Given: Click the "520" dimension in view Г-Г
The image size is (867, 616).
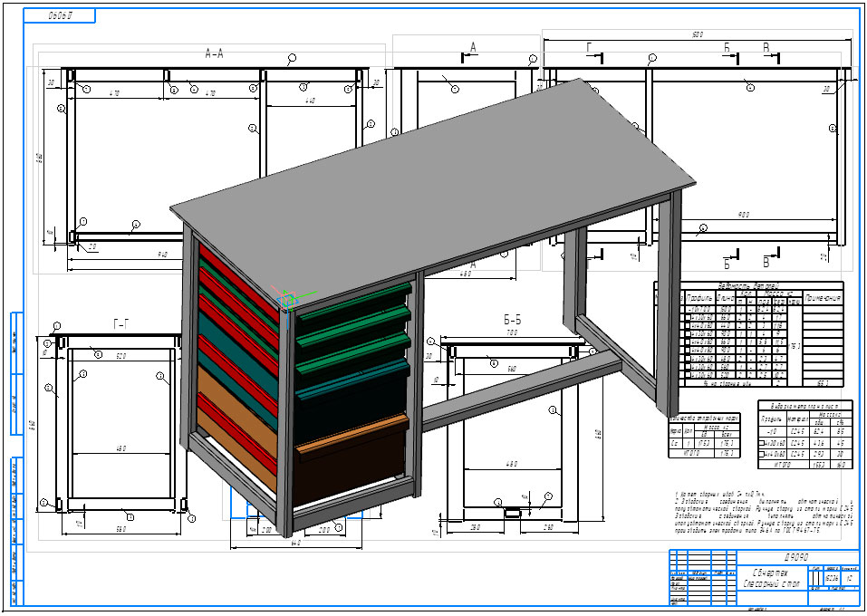Looking at the screenshot, I should [x=121, y=356].
